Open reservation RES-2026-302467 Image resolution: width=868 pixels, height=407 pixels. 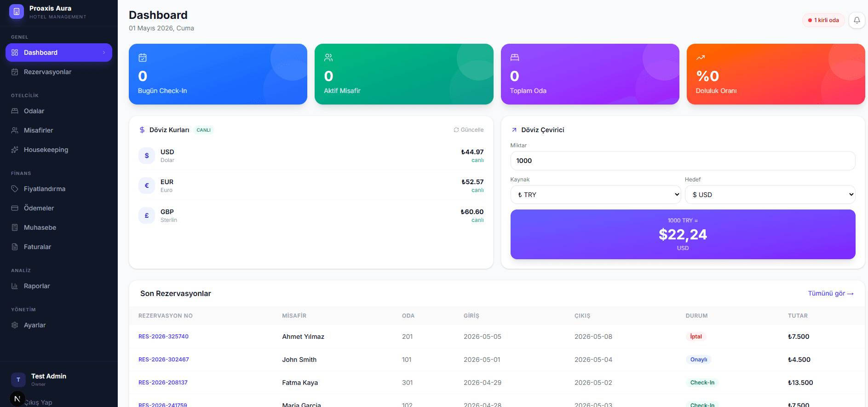(164, 360)
